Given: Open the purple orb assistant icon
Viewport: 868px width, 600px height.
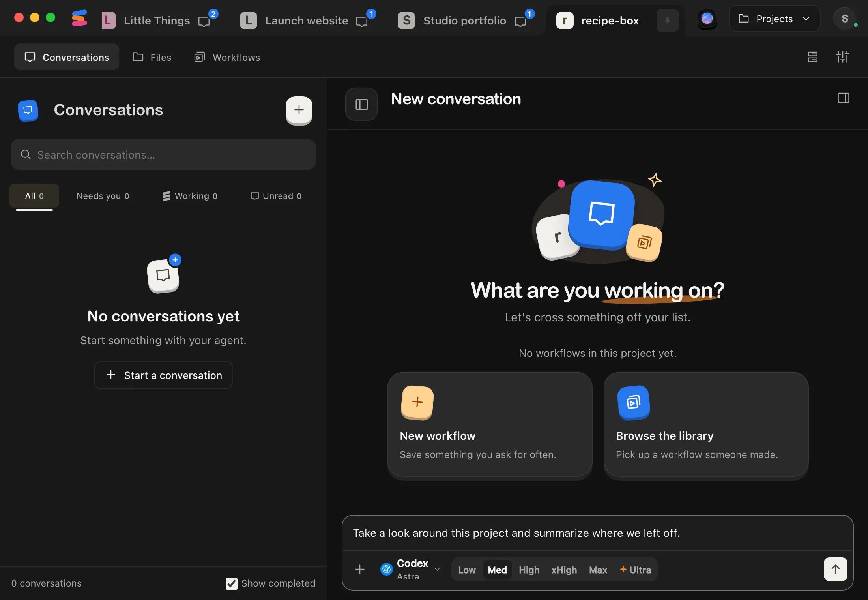Looking at the screenshot, I should coord(707,19).
